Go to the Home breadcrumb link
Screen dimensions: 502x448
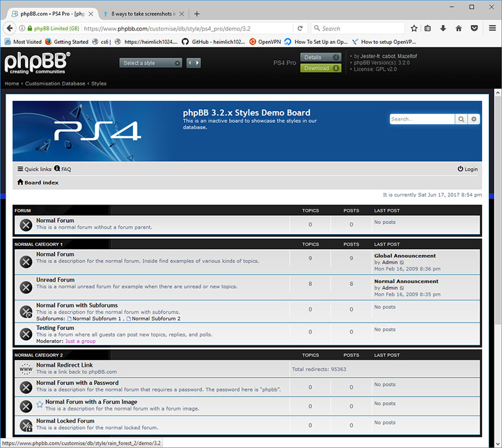tap(12, 83)
